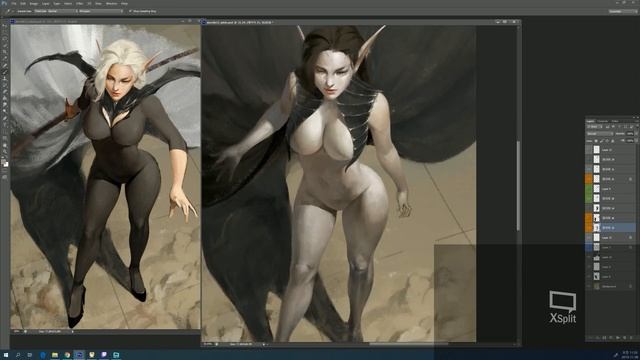This screenshot has width=640, height=360.
Task: Add a layer style via fx icon
Action: [598, 338]
